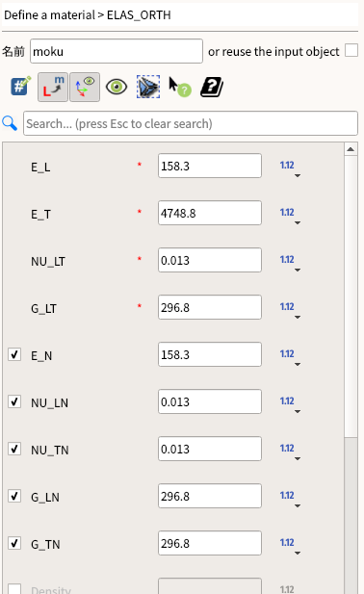364x594 pixels.
Task: Click the NU_TN value field 0.013
Action: (x=210, y=449)
